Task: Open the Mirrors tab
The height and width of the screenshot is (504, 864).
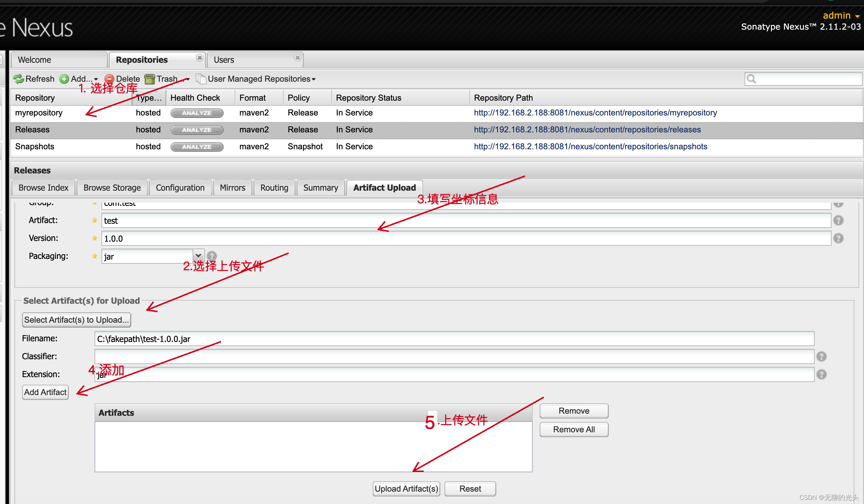Action: click(x=233, y=188)
